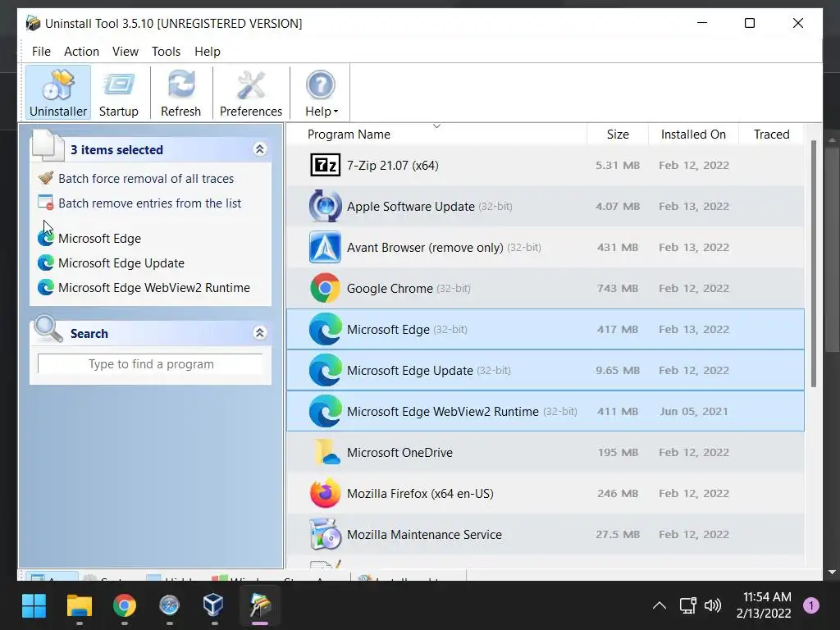Open the Safari compass icon in taskbar

(x=169, y=605)
